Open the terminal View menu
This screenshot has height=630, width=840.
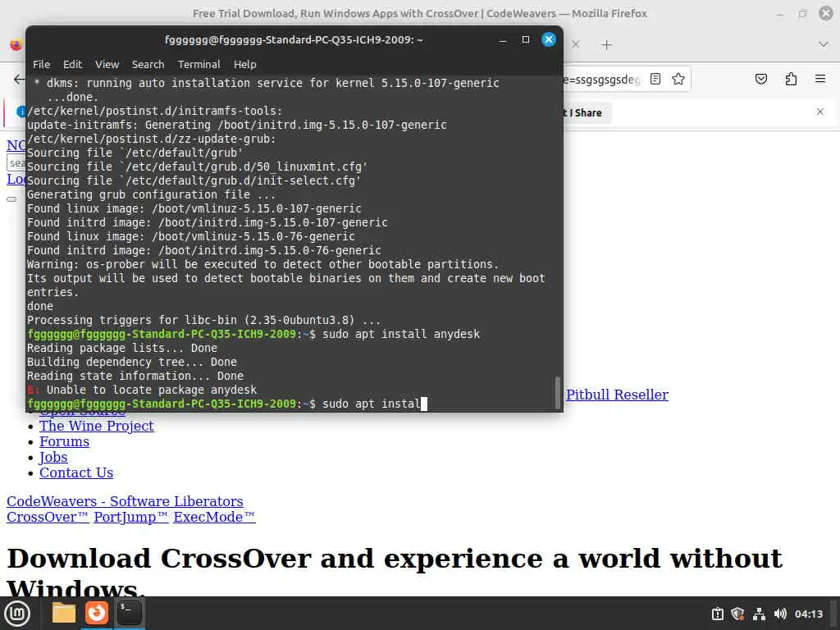[107, 64]
